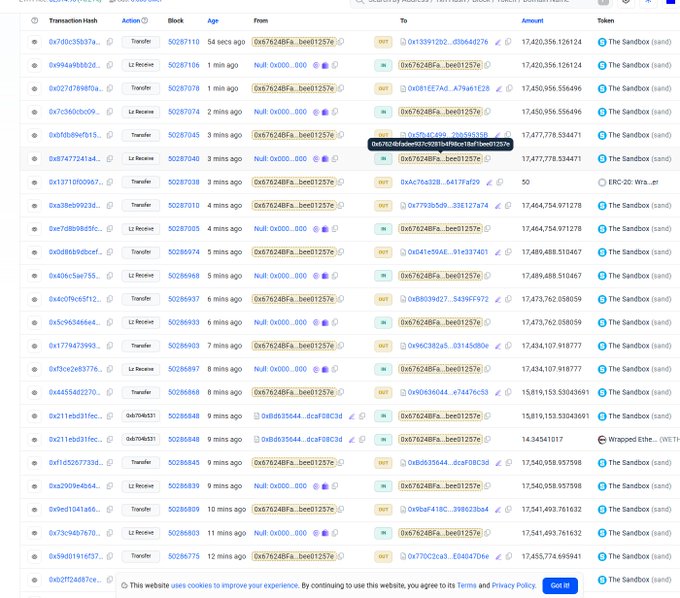Click the OUT badge in block 50286974 row

tap(383, 252)
